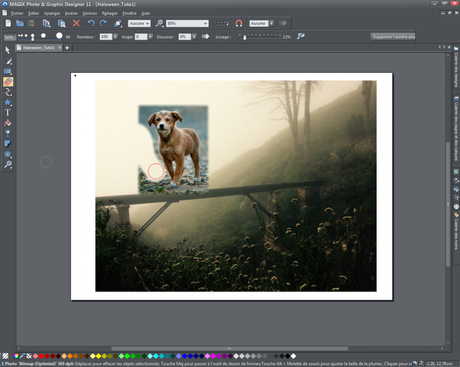Click the vertical scrollbar thumb
The image size is (460, 367).
pos(448,204)
